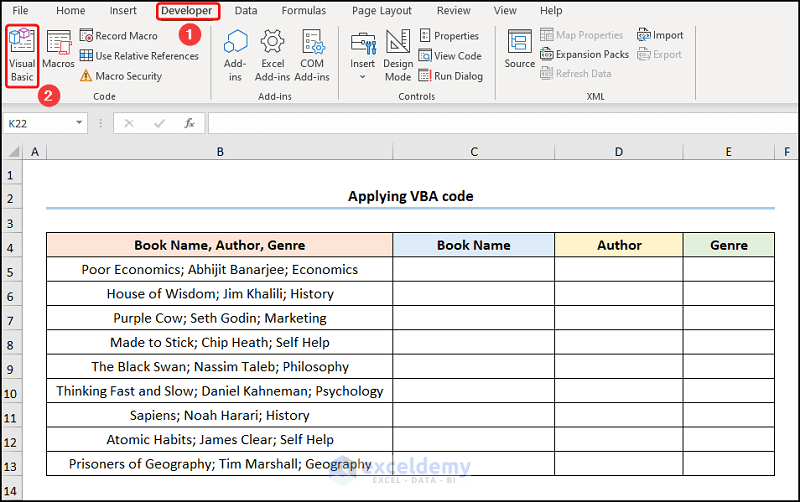The width and height of the screenshot is (800, 502).
Task: Select cell 'Prisoners of Geography; Tim Marshall; Geography'
Action: 220,464
